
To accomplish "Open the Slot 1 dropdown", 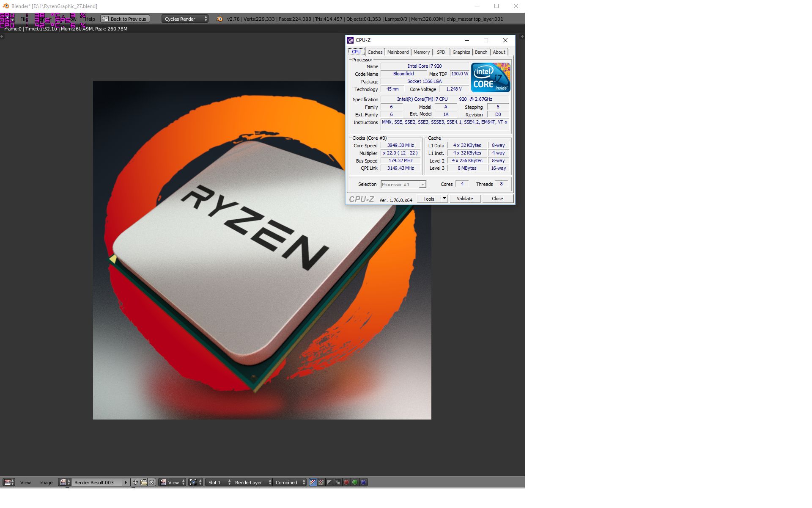I will [x=219, y=482].
